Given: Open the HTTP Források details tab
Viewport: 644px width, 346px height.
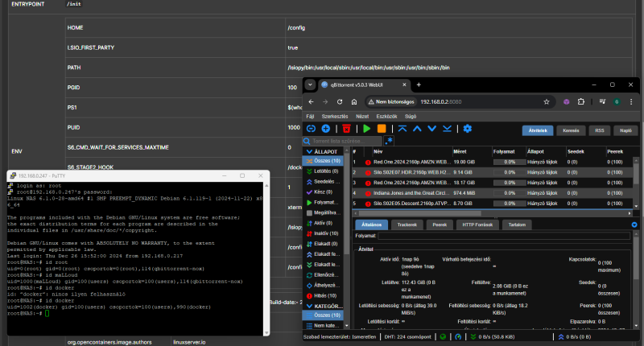Looking at the screenshot, I should point(477,224).
